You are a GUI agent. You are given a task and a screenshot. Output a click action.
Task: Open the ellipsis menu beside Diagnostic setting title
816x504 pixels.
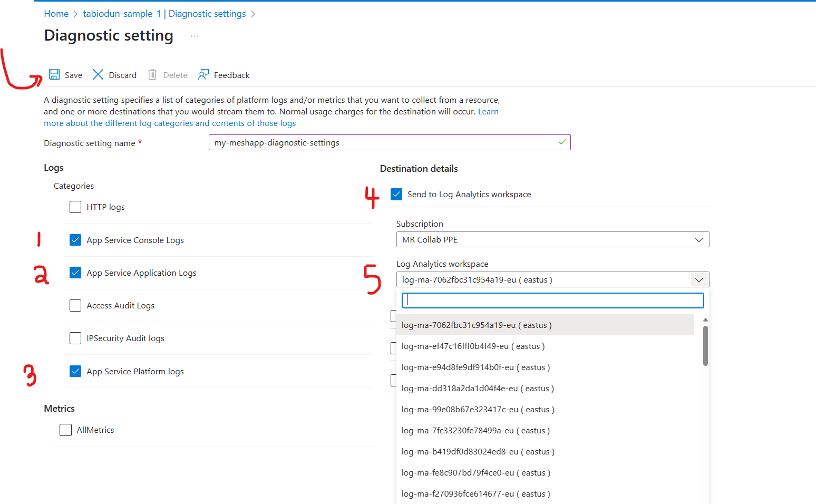tap(194, 35)
